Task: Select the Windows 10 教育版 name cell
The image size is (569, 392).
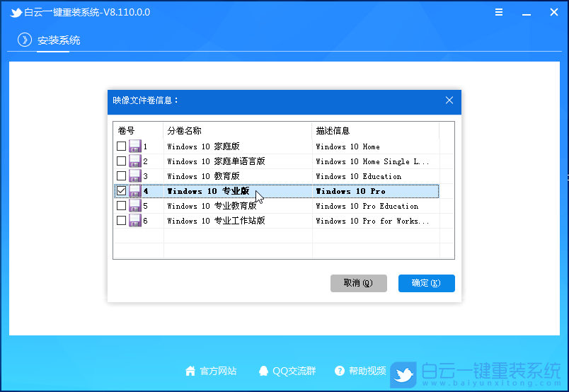Action: tap(238, 176)
